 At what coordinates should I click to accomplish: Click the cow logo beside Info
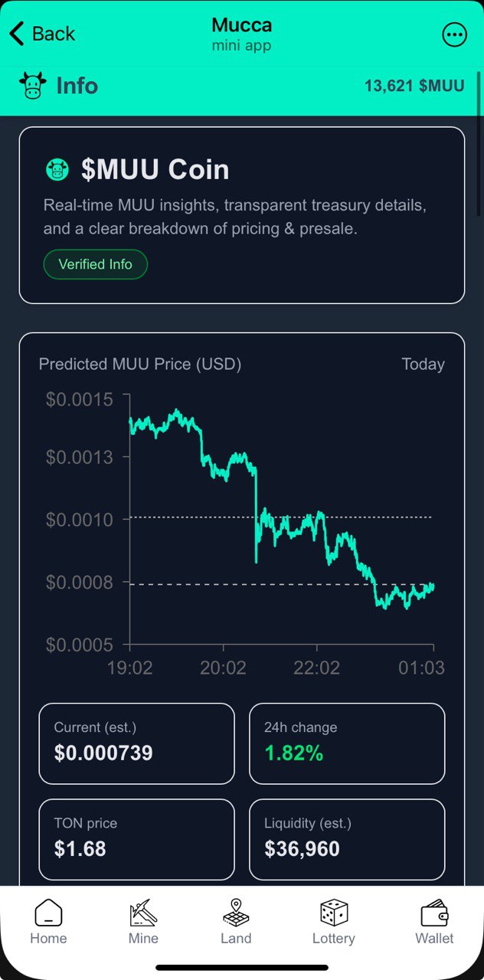click(x=33, y=85)
